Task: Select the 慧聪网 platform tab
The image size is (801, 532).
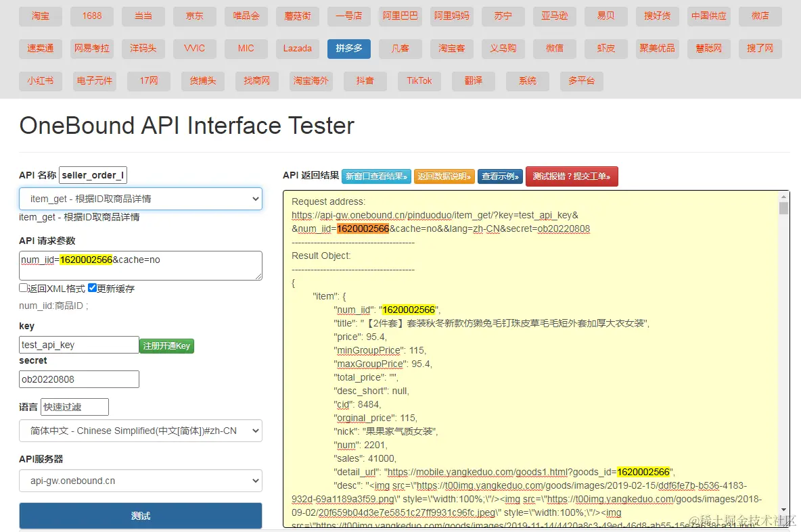Action: click(708, 49)
